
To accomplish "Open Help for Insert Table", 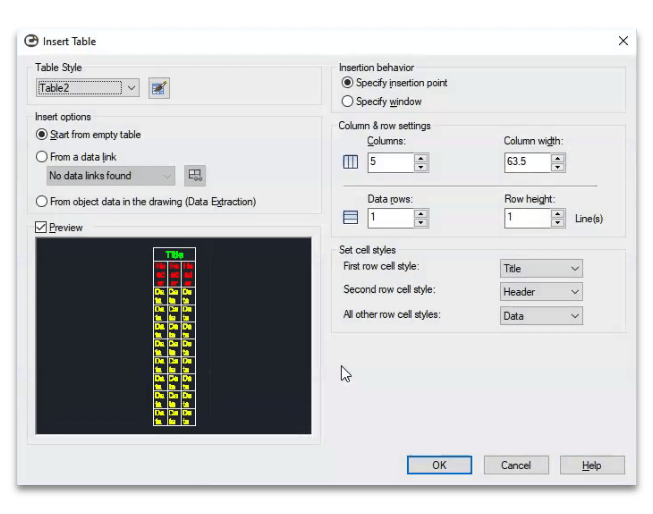I will pos(592,465).
